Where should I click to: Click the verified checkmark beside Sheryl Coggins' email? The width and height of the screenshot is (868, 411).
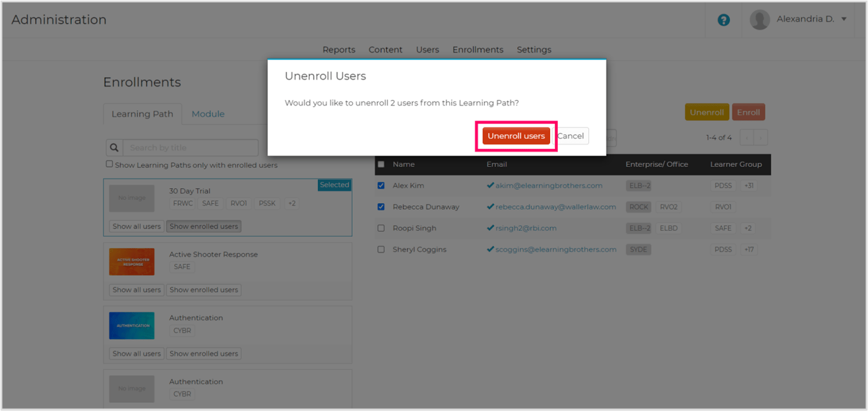click(491, 249)
